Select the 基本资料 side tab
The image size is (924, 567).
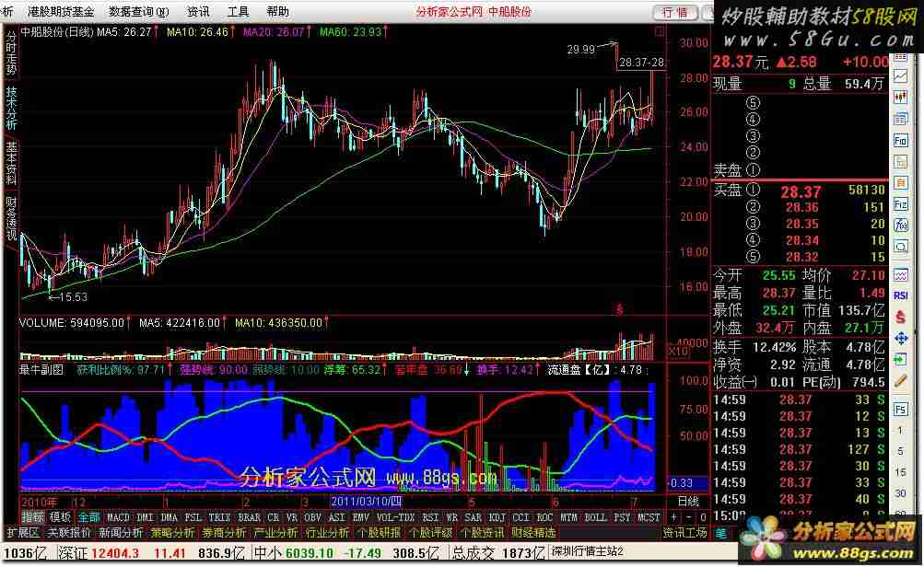coord(11,163)
